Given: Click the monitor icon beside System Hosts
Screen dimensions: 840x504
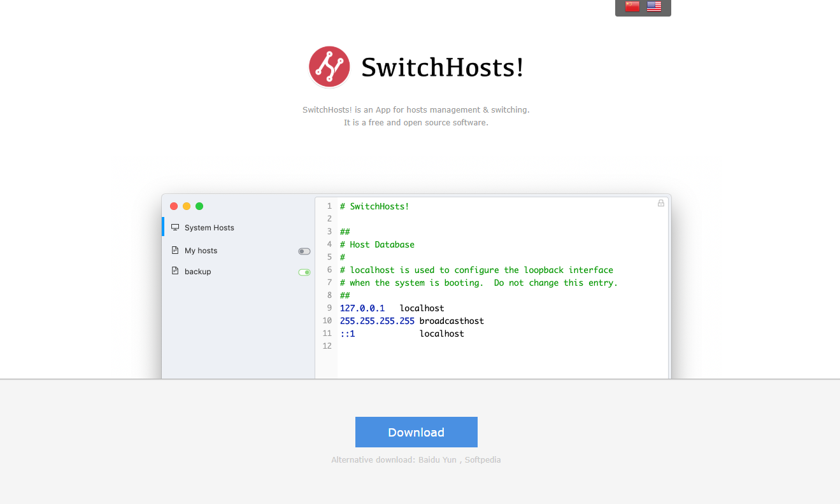Looking at the screenshot, I should tap(175, 227).
